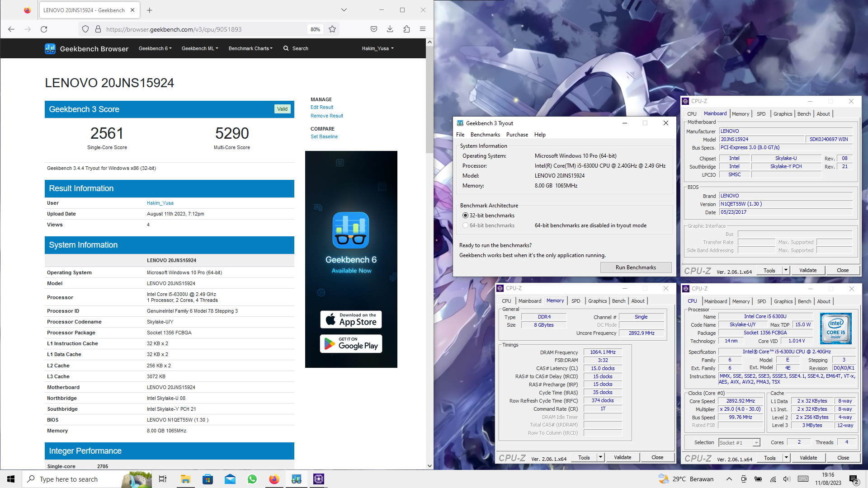The width and height of the screenshot is (868, 488).
Task: Click the Geekbench 6 ad logo
Action: pos(351,230)
